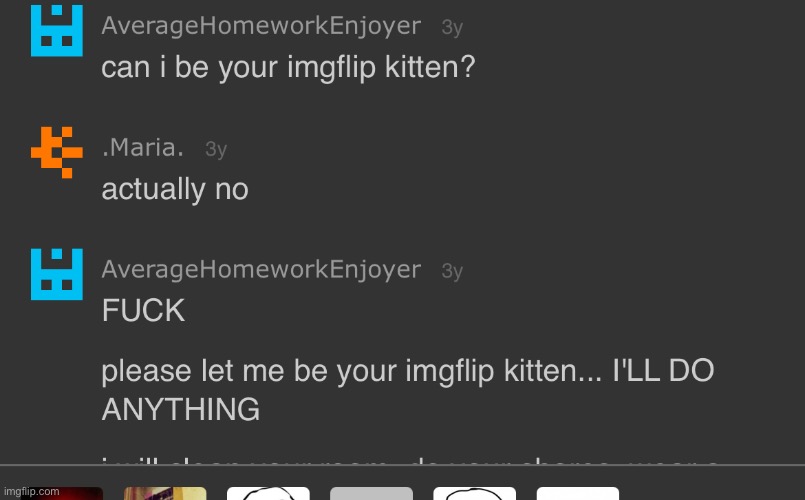Select the plain gray thumbnail
Viewport: 805px width, 500px height.
coord(371,493)
